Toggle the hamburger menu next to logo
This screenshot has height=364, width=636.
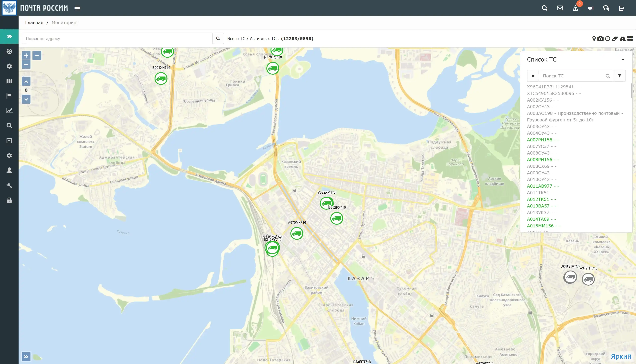77,8
